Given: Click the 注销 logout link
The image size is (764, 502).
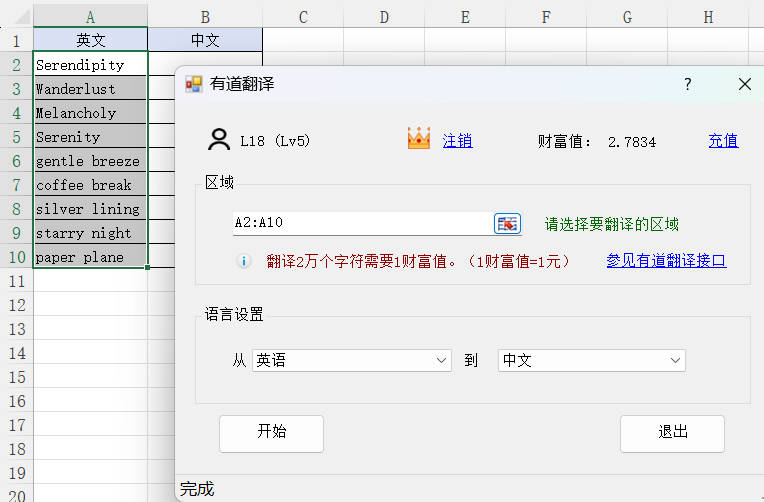Looking at the screenshot, I should pyautogui.click(x=457, y=141).
